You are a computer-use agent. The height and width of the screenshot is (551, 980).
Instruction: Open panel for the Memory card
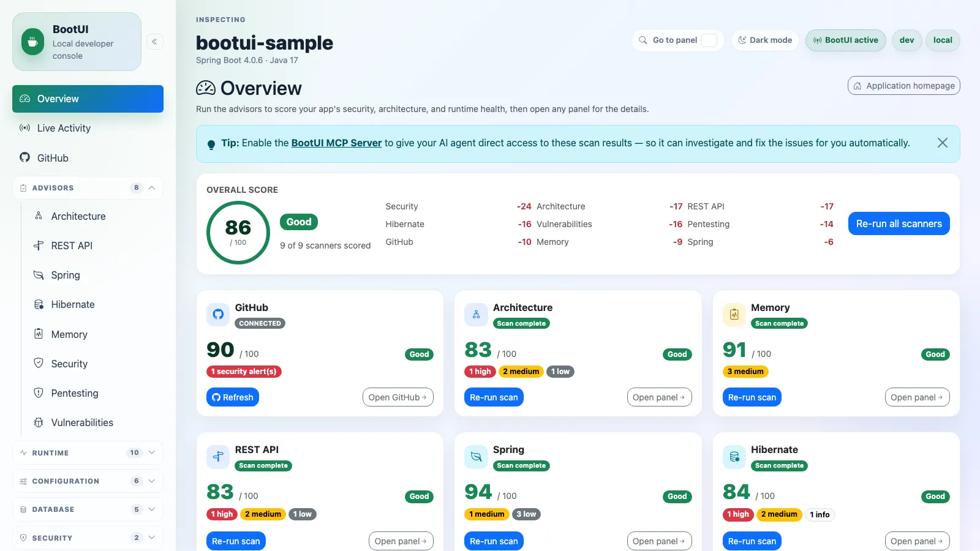point(917,397)
